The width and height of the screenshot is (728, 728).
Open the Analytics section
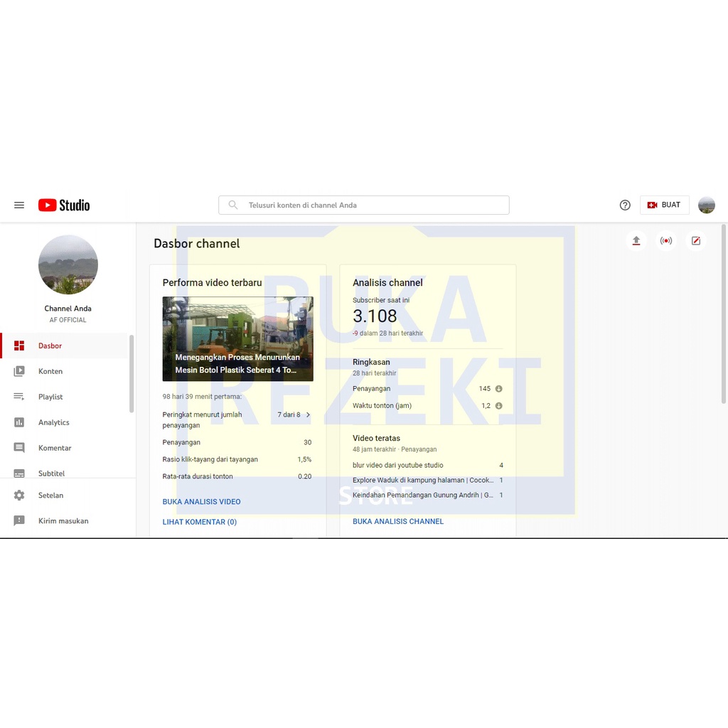point(54,422)
